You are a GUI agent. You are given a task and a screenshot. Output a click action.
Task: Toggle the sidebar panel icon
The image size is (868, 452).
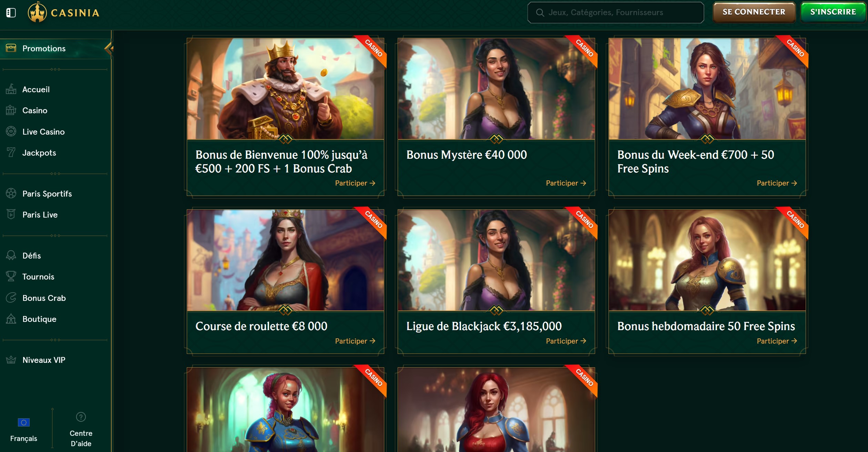click(x=11, y=13)
